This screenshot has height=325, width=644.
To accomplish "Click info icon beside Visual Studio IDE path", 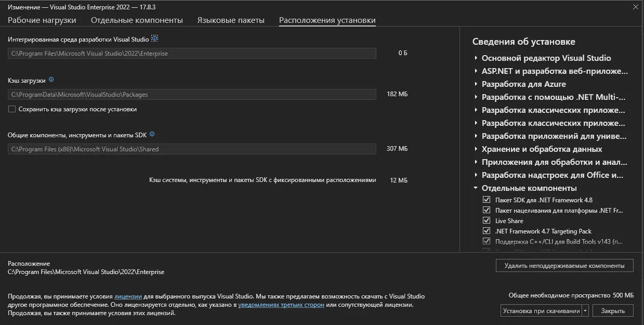I will 154,38.
